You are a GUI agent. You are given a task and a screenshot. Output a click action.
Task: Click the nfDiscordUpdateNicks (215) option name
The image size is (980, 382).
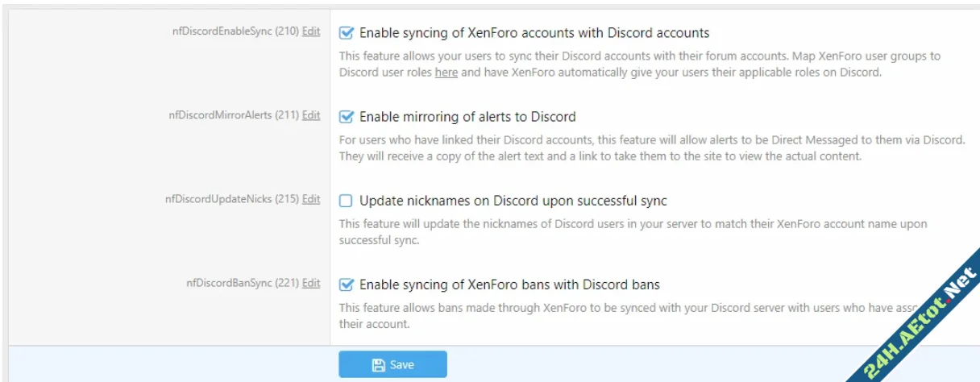(231, 199)
